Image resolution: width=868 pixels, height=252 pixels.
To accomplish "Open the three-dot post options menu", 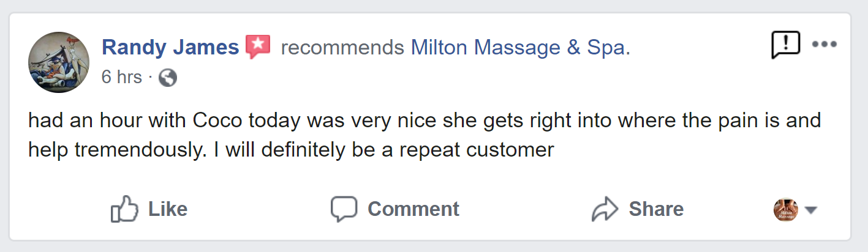I will (x=824, y=45).
